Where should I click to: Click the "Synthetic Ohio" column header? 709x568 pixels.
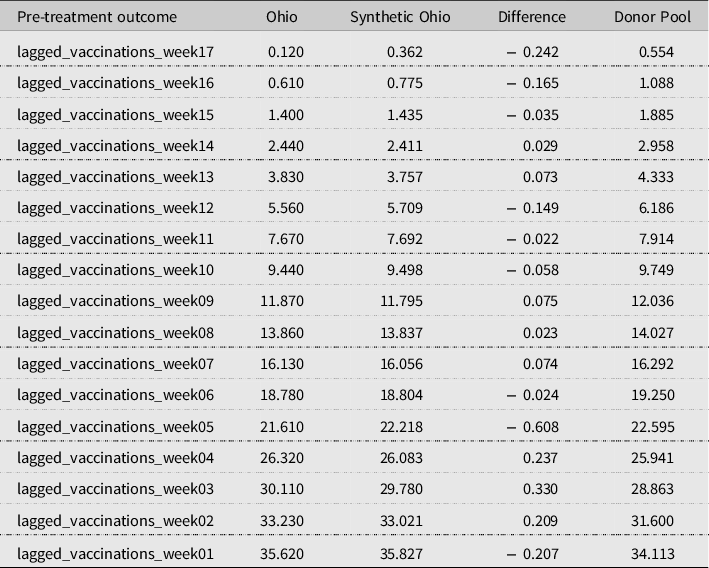(400, 17)
